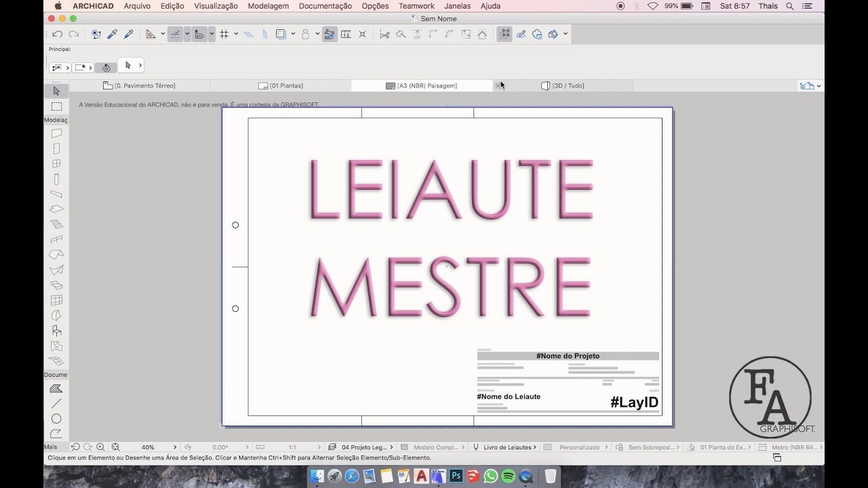Select the Wall tool in toolbox

pyautogui.click(x=56, y=134)
